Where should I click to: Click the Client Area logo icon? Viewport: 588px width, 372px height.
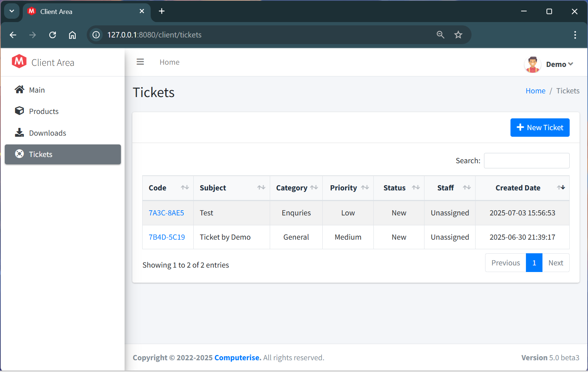pyautogui.click(x=19, y=61)
